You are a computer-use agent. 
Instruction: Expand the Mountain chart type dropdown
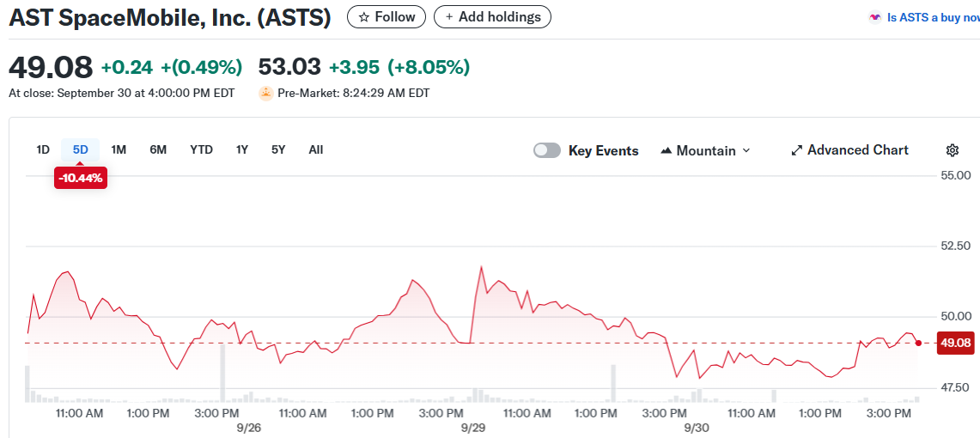pos(746,150)
